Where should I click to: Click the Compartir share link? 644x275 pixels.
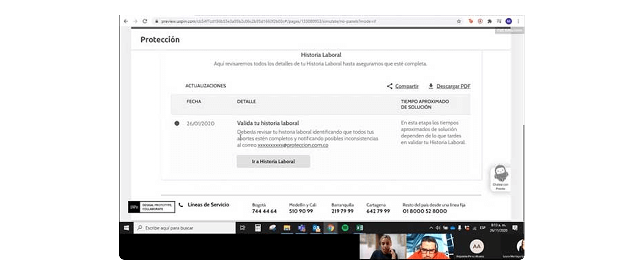[x=407, y=86]
